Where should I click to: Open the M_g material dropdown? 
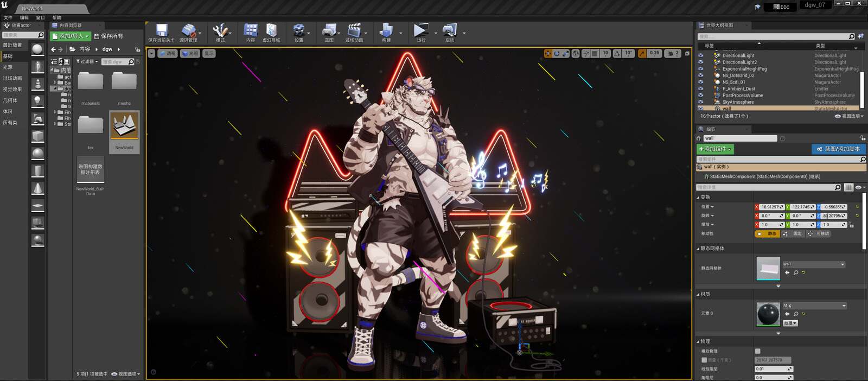pyautogui.click(x=814, y=306)
